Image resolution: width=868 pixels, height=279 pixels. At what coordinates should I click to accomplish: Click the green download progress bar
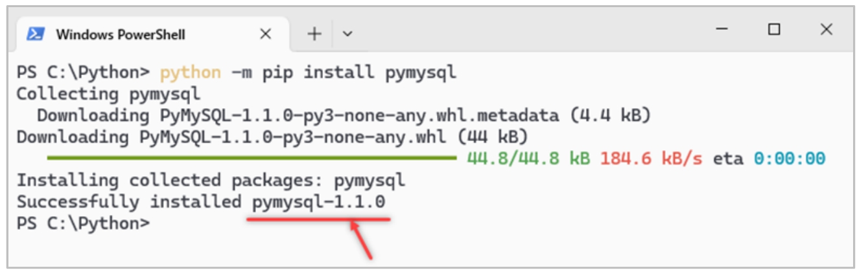[252, 157]
